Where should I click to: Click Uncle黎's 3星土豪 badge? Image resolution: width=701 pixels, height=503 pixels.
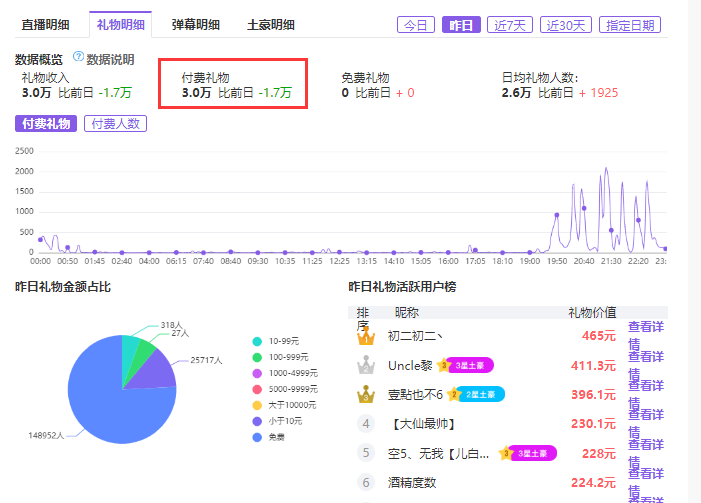[x=465, y=365]
